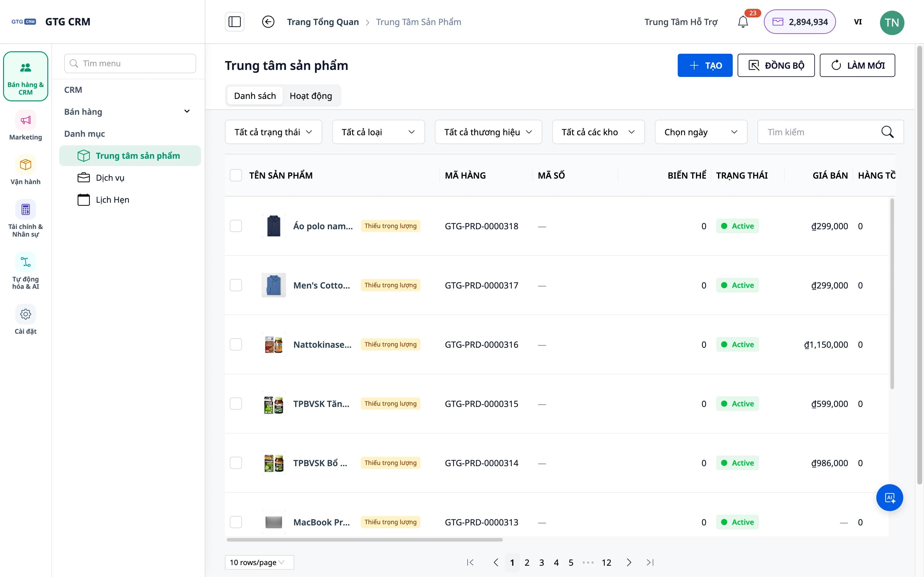Open the floating AI assistant button
Viewport: 924px width, 577px height.
pos(889,498)
